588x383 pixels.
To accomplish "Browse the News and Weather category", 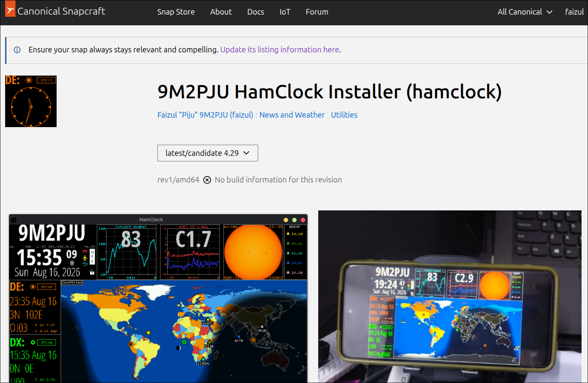I will tap(292, 115).
